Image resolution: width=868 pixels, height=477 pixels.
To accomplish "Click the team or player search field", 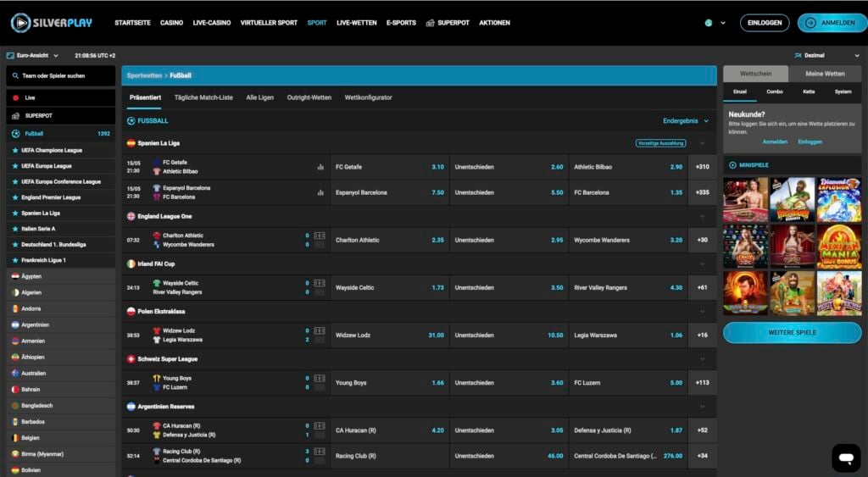I will (61, 75).
